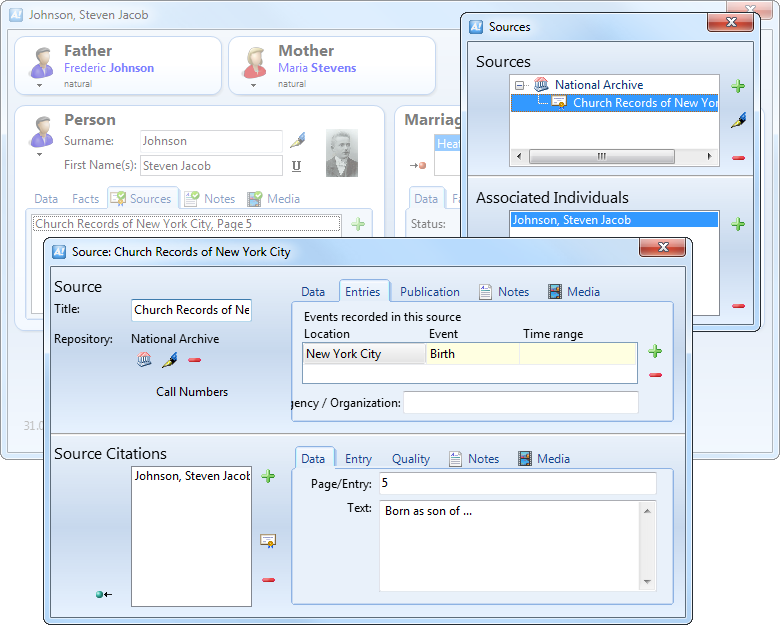Click the underline U icon beside First Name
Image resolution: width=780 pixels, height=625 pixels.
297,166
